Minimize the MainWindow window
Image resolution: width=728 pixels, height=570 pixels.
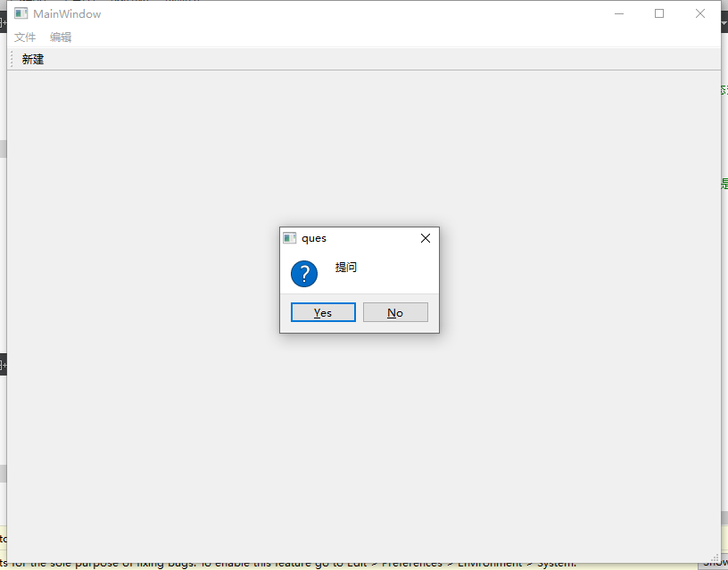point(619,13)
